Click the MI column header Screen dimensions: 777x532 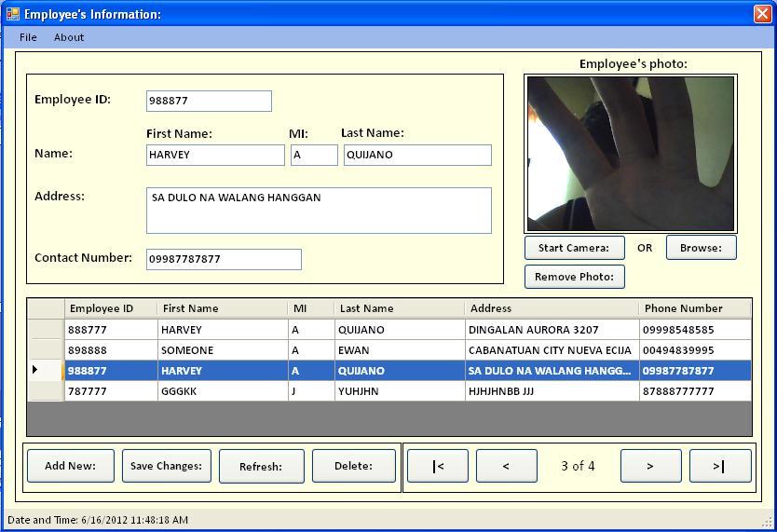click(311, 308)
